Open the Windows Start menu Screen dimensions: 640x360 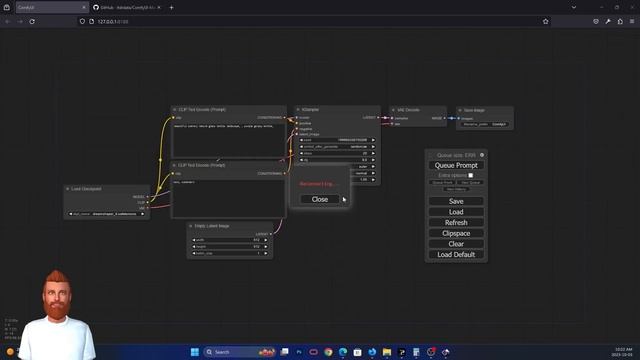[195, 352]
